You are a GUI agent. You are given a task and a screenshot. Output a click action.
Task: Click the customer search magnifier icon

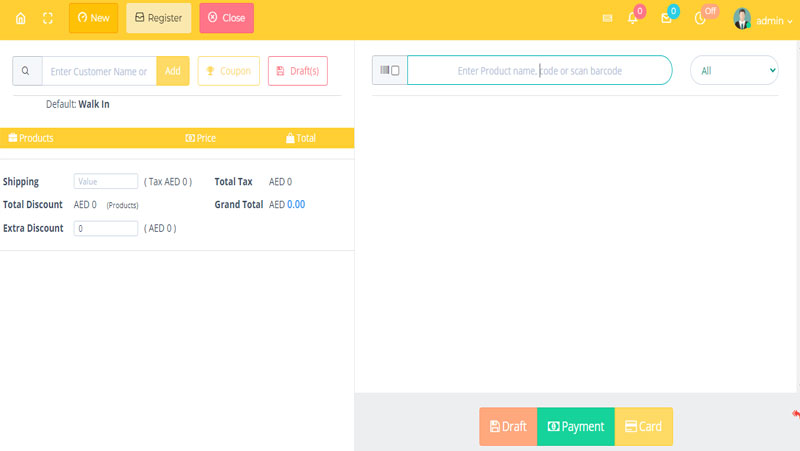pyautogui.click(x=26, y=71)
